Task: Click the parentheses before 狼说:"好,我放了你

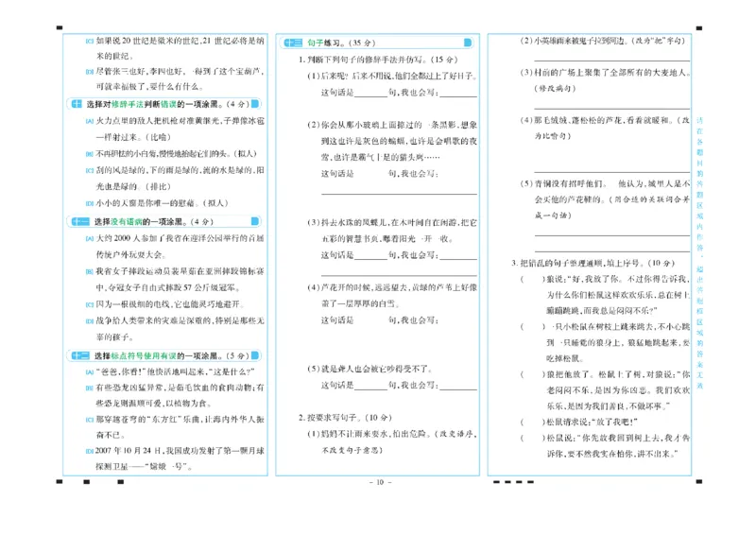Action: pyautogui.click(x=533, y=280)
